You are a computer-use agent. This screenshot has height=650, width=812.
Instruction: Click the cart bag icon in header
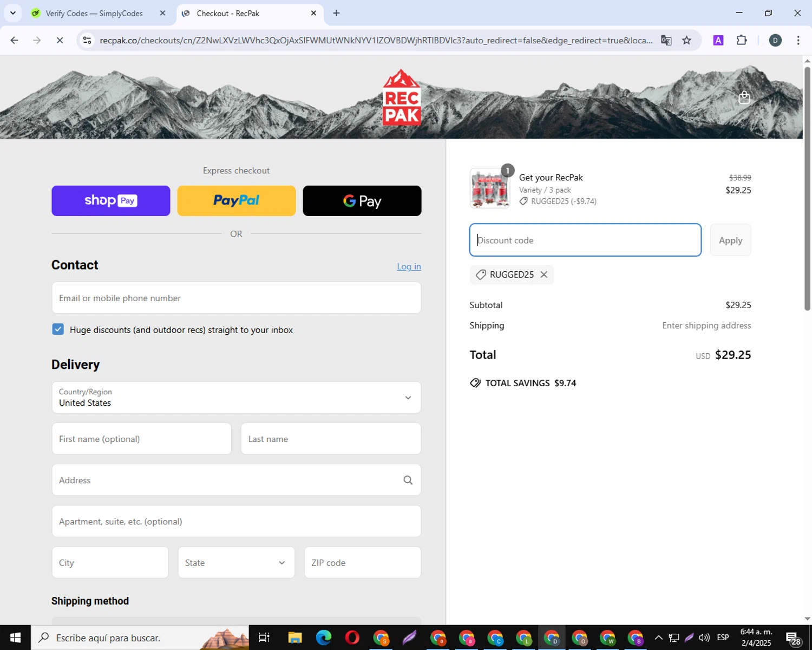click(744, 97)
